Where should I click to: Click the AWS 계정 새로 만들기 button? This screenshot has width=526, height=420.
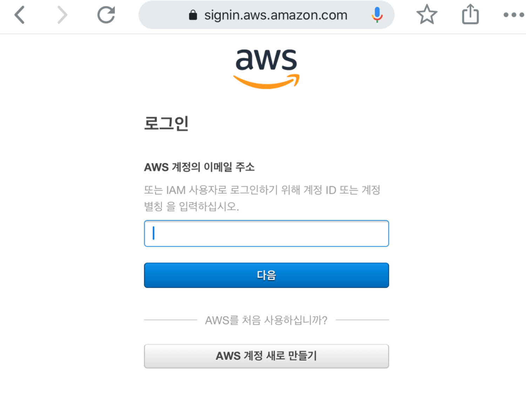(x=267, y=356)
